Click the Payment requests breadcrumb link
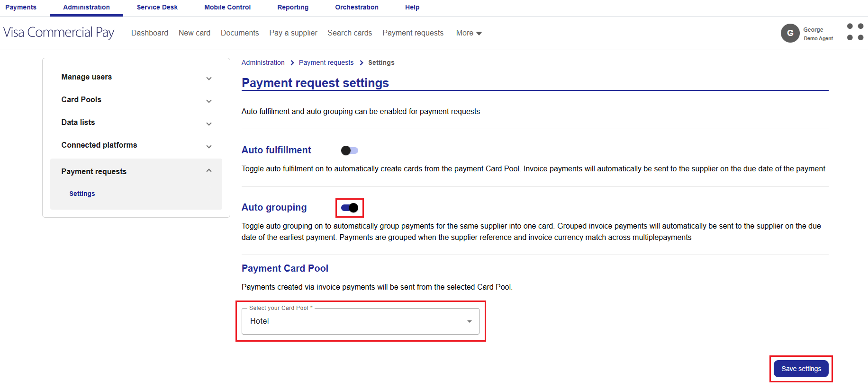This screenshot has width=868, height=389. (326, 62)
